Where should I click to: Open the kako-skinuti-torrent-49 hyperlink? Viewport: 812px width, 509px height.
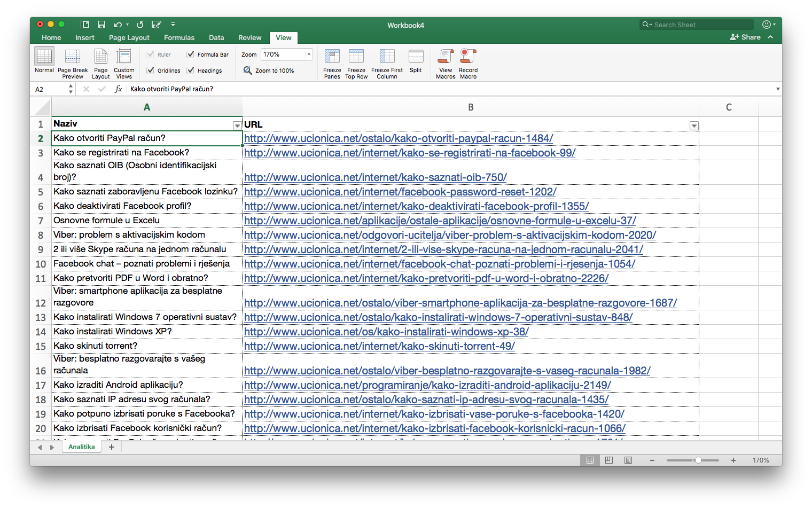[379, 346]
